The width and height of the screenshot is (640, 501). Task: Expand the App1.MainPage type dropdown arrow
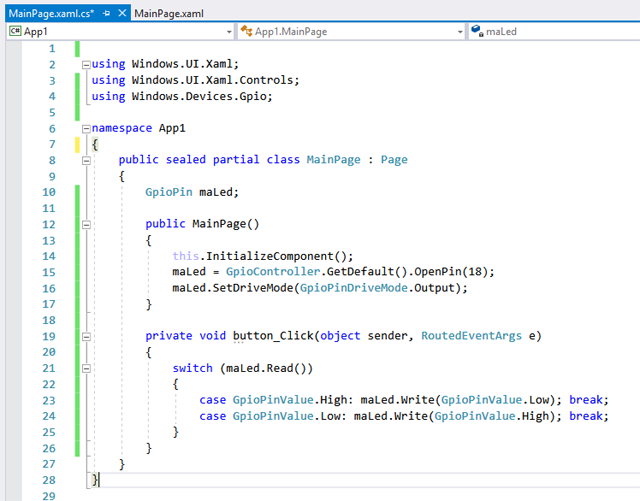pos(459,31)
